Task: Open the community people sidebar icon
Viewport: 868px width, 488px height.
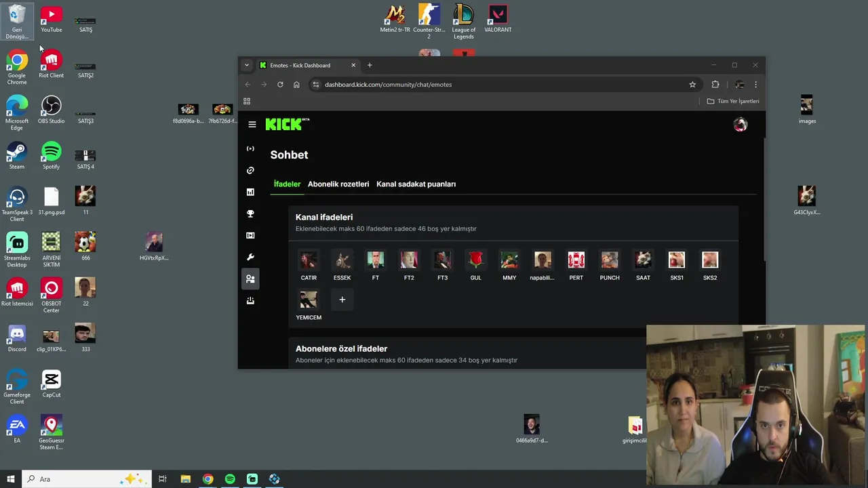Action: [x=250, y=279]
